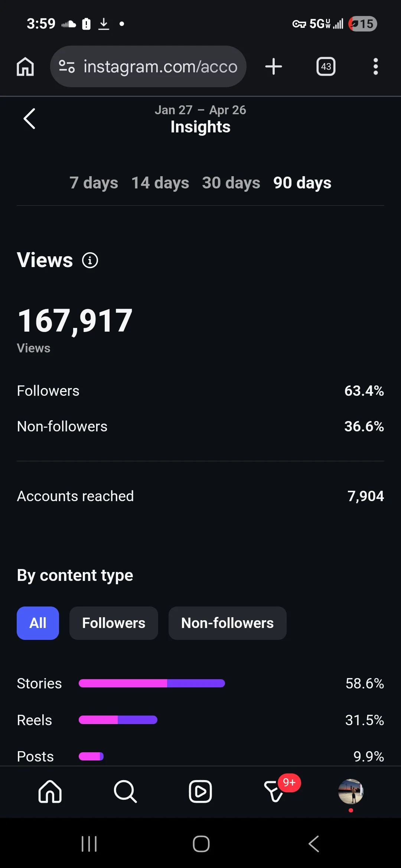This screenshot has height=868, width=401.
Task: Show info about Views metric
Action: (x=90, y=260)
